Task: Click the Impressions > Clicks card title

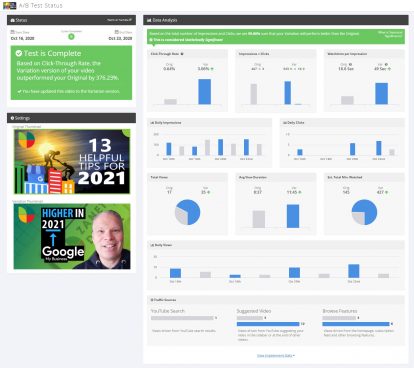Action: (254, 54)
